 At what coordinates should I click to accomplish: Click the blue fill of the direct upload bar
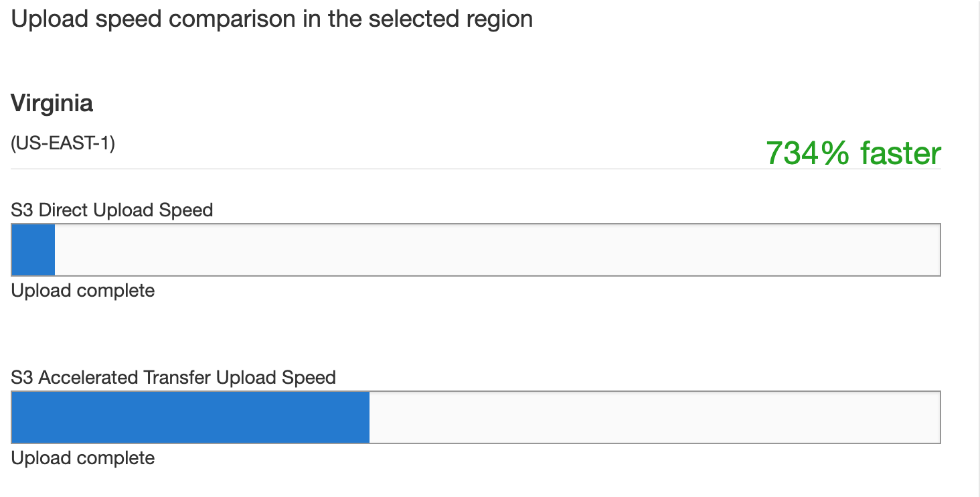32,250
